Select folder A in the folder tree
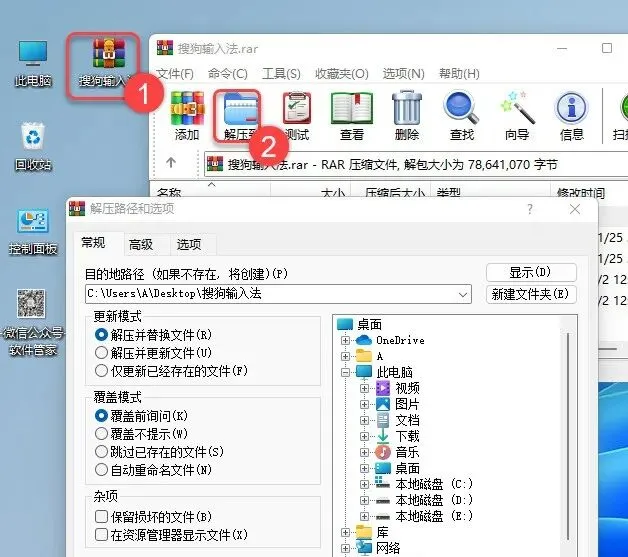 370,356
